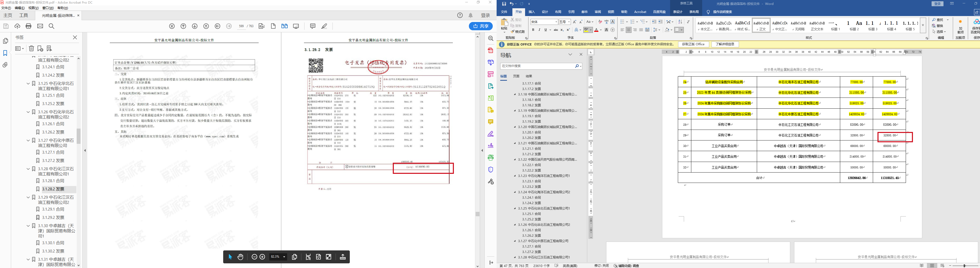Justify paragraph text in Word
Viewport: 980px width, 268px height.
[x=641, y=30]
